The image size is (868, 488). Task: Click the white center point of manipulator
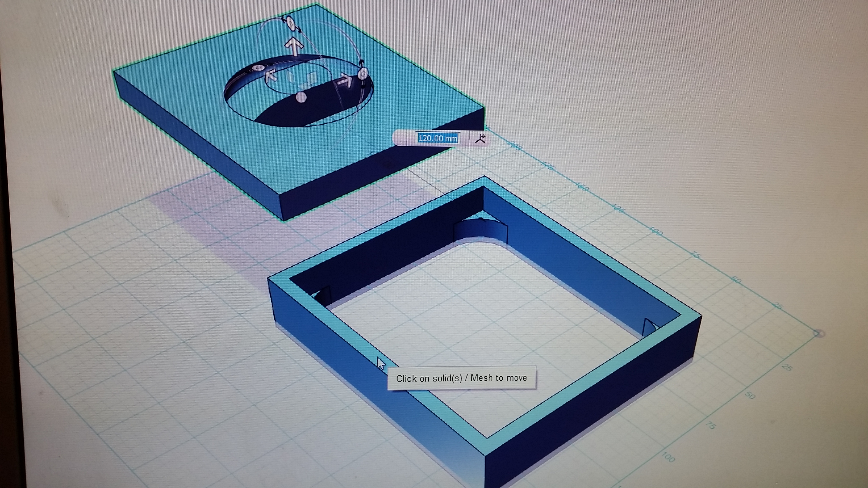(301, 97)
